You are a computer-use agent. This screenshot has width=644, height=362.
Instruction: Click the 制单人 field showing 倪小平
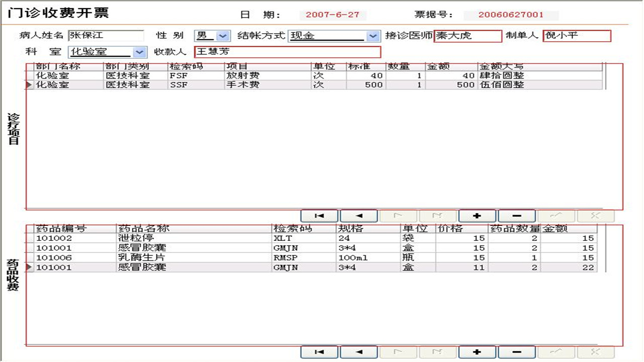[577, 35]
